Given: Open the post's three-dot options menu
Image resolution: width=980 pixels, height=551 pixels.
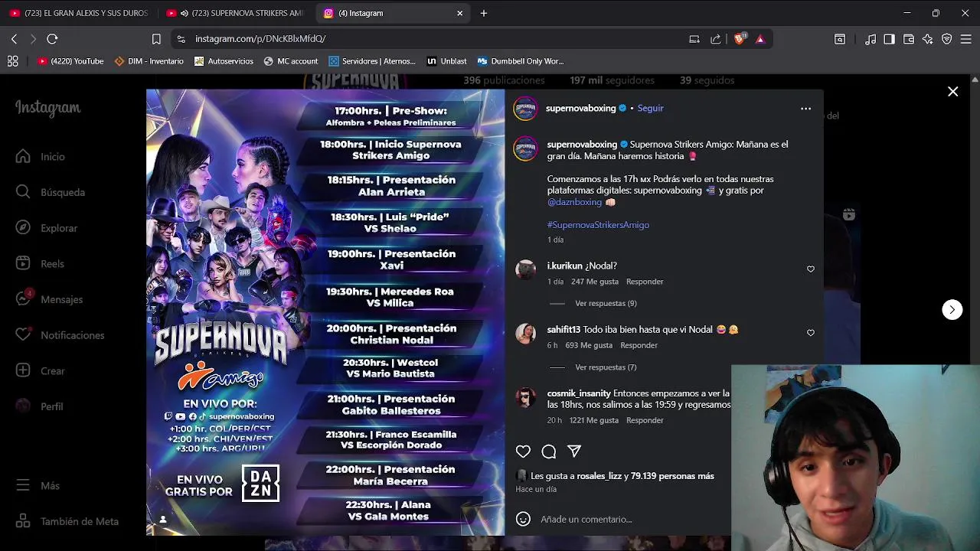Looking at the screenshot, I should click(805, 109).
